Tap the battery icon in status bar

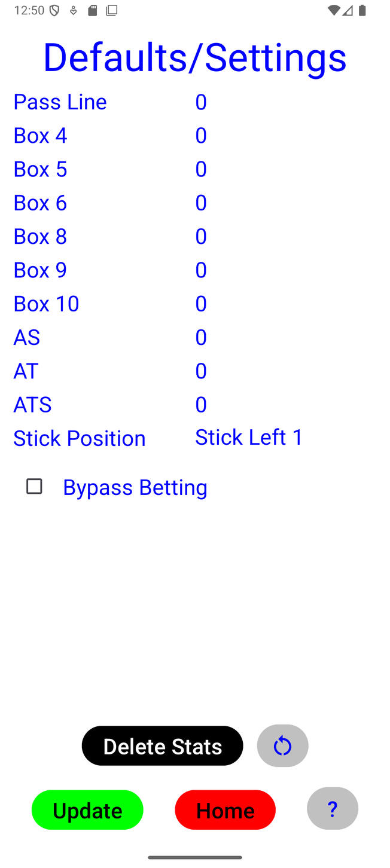[x=362, y=10]
